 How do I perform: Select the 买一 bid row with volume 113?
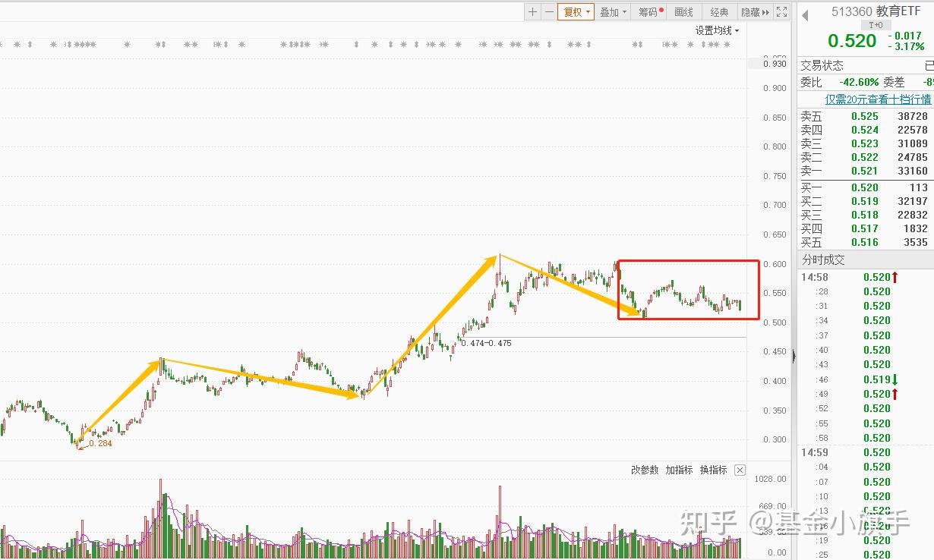[866, 187]
